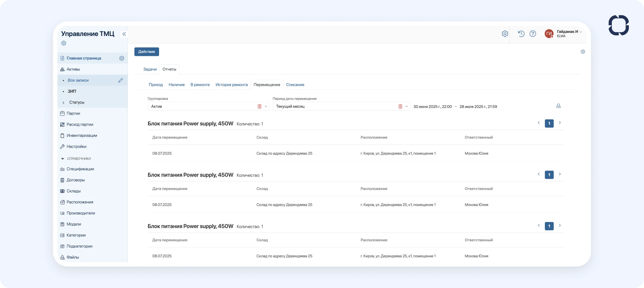Switch to the Списание report tab
The image size is (644, 288).
point(295,85)
